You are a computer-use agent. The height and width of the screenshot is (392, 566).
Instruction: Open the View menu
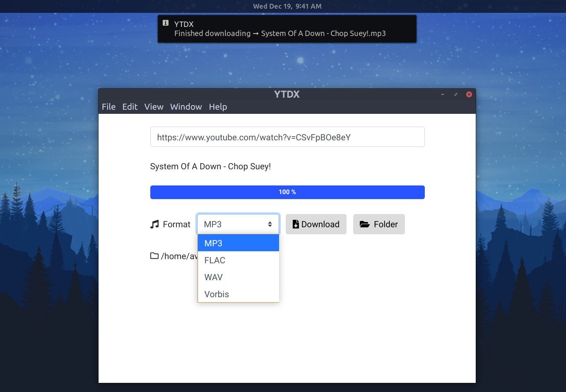tap(154, 107)
